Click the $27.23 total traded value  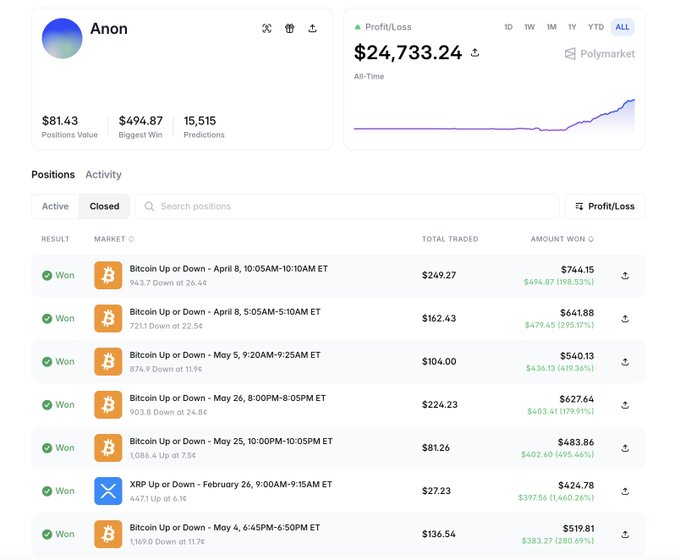click(436, 491)
